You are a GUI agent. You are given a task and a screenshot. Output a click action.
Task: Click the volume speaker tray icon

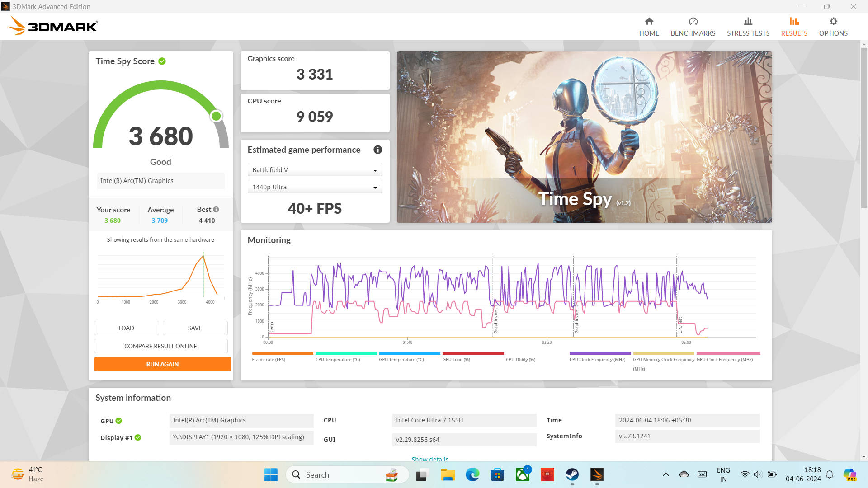758,474
